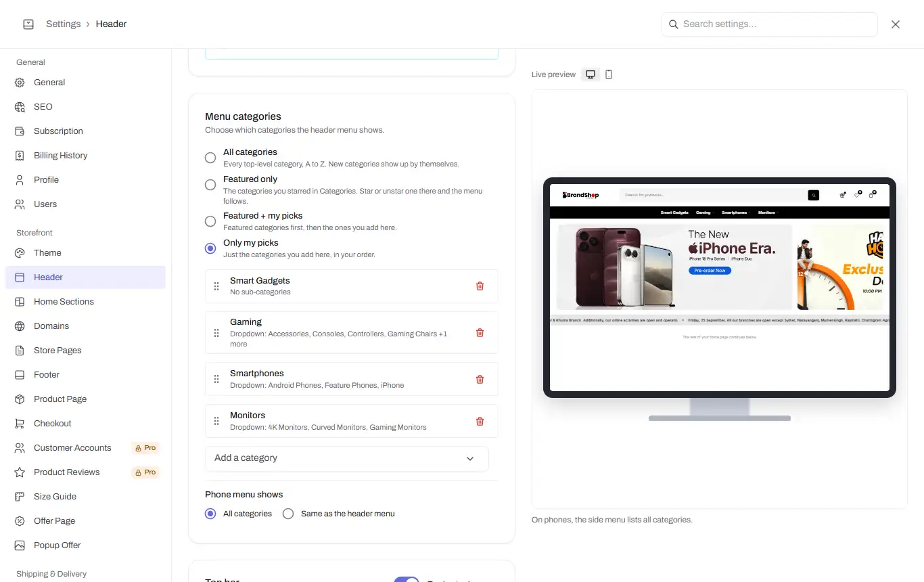Delete the Monitors category row

point(480,422)
